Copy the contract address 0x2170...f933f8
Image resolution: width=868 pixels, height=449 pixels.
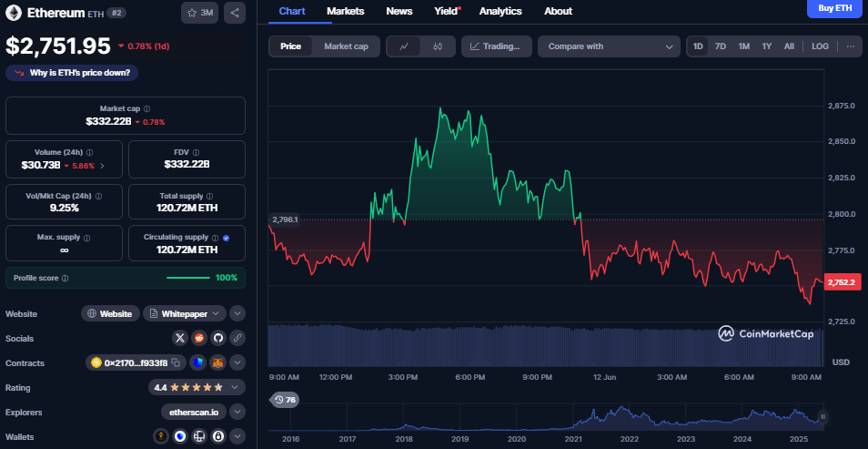point(134,362)
